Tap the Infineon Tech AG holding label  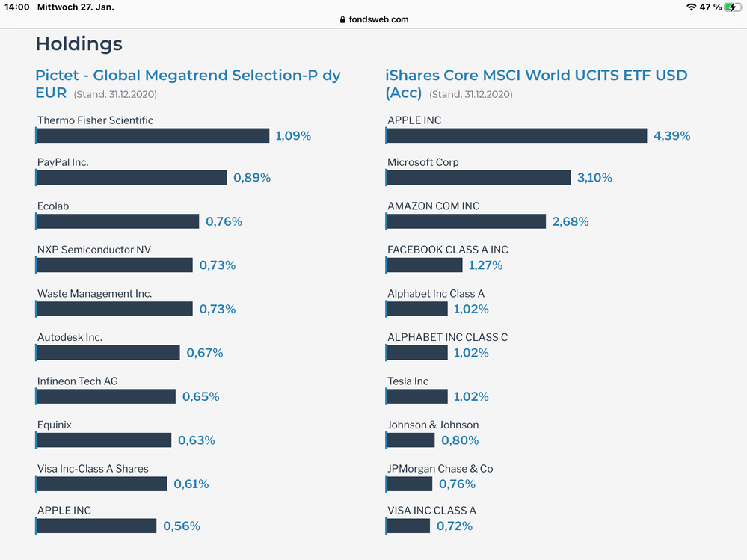(78, 381)
